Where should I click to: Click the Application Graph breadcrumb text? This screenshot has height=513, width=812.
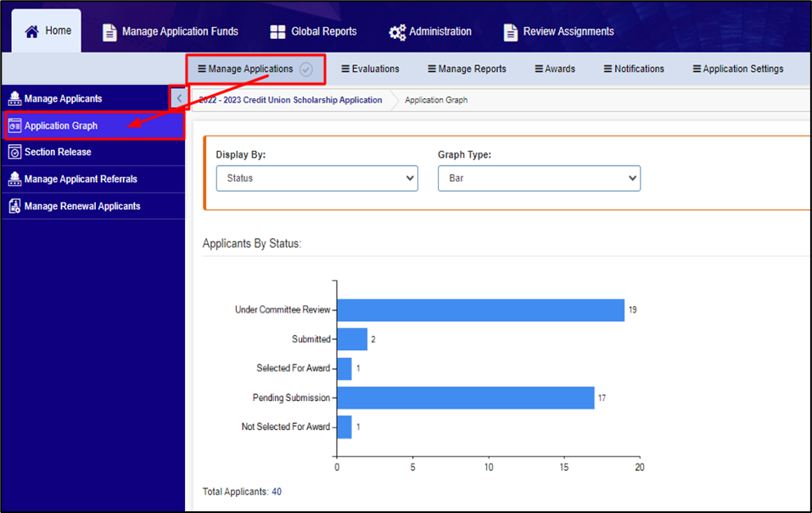tap(436, 100)
